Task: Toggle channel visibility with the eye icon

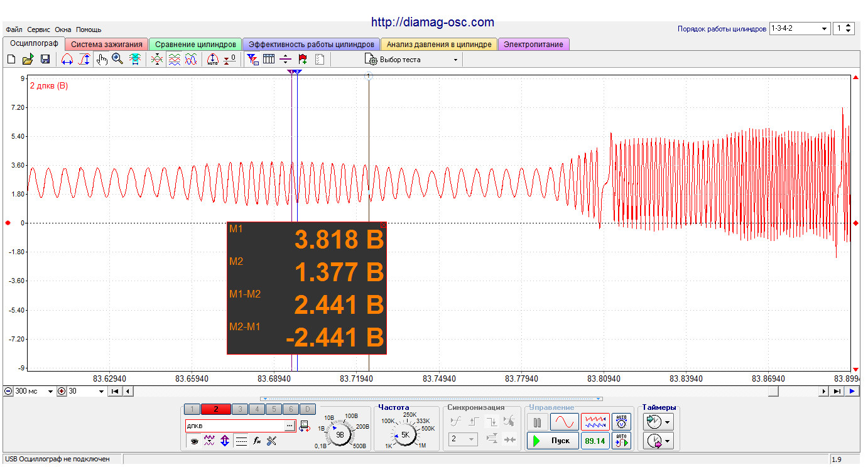Action: (x=194, y=441)
